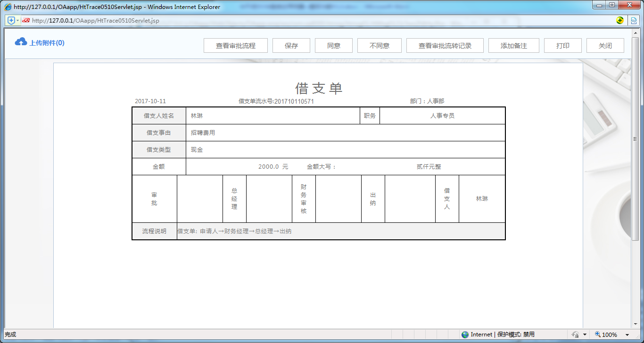
Task: Expand the security status dropdown arrow
Action: (x=585, y=335)
